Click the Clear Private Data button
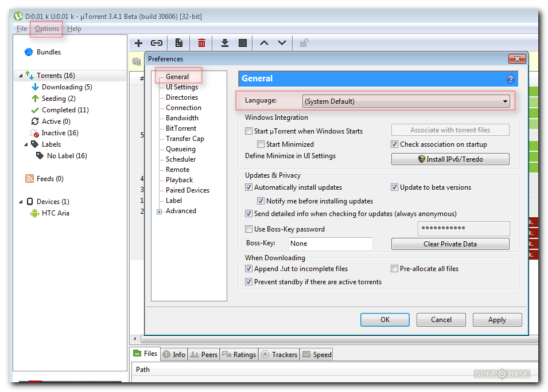This screenshot has width=548, height=392. [450, 244]
